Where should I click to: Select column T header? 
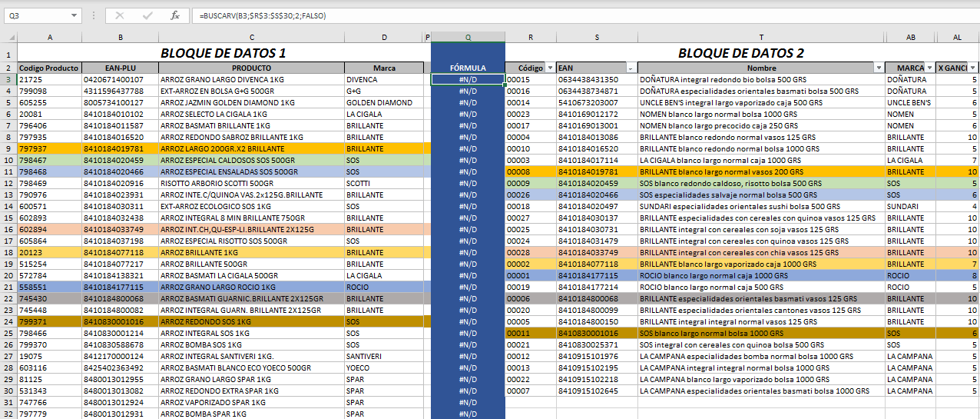761,37
